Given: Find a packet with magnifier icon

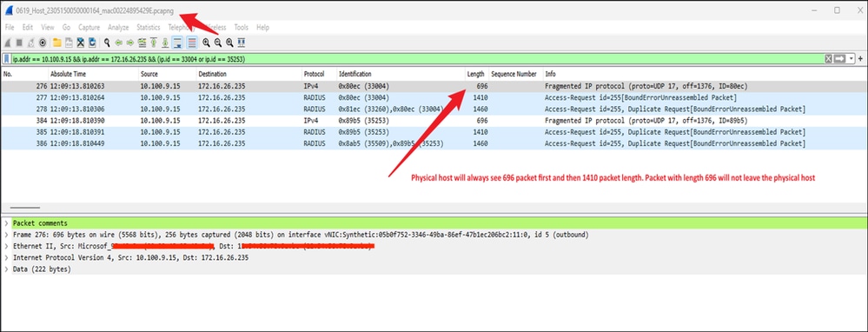Looking at the screenshot, I should 107,43.
